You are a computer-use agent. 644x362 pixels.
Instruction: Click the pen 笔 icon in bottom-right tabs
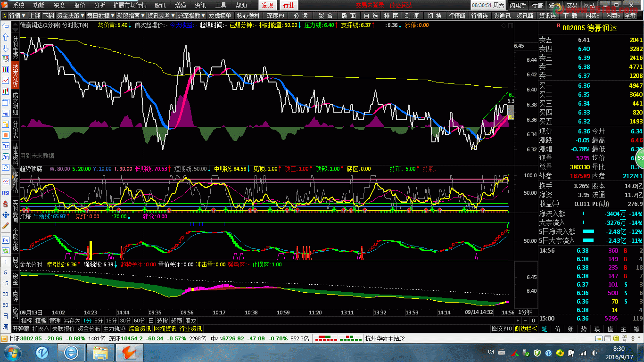coord(545,329)
